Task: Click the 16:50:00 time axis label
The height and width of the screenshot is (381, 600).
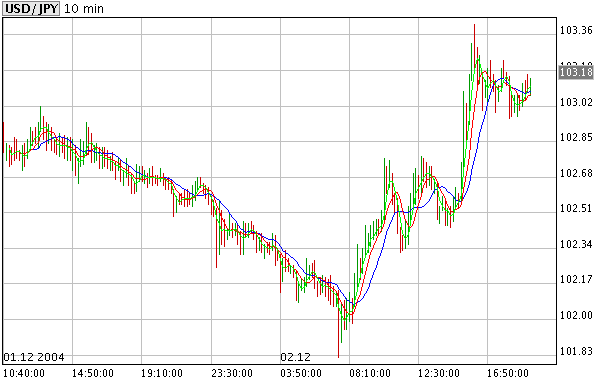Action: [507, 373]
